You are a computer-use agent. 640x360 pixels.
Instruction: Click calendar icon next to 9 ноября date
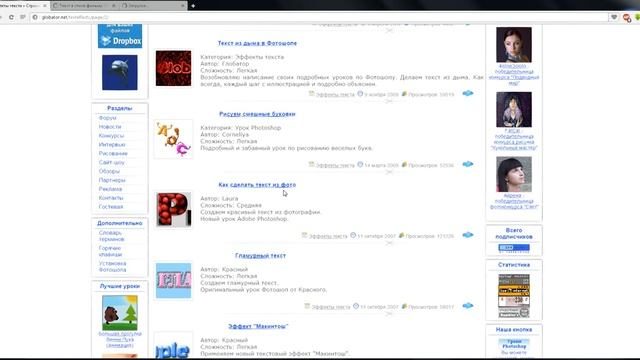[360, 94]
